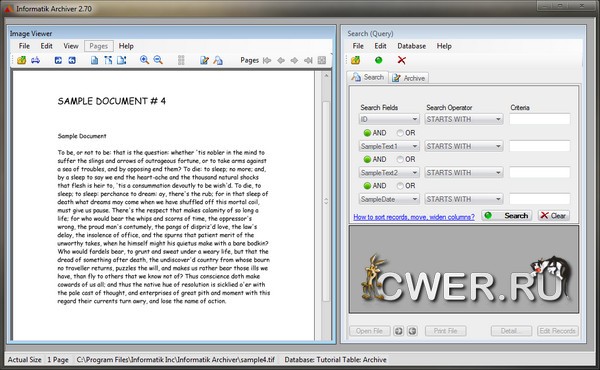Image resolution: width=600 pixels, height=370 pixels.
Task: Open the Image Viewer Edit menu
Action: (x=46, y=46)
